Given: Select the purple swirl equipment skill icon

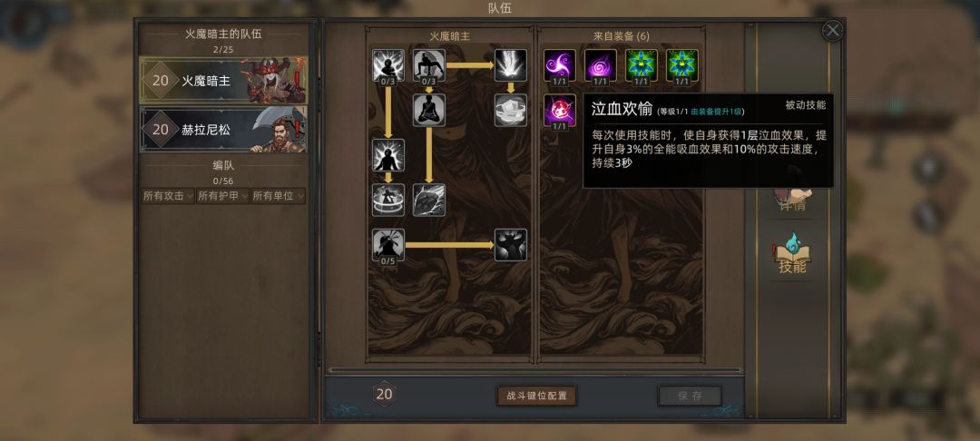Looking at the screenshot, I should click(x=559, y=65).
